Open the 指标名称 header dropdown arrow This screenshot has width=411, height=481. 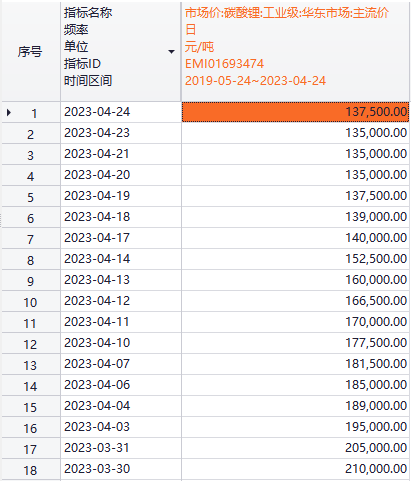point(171,52)
